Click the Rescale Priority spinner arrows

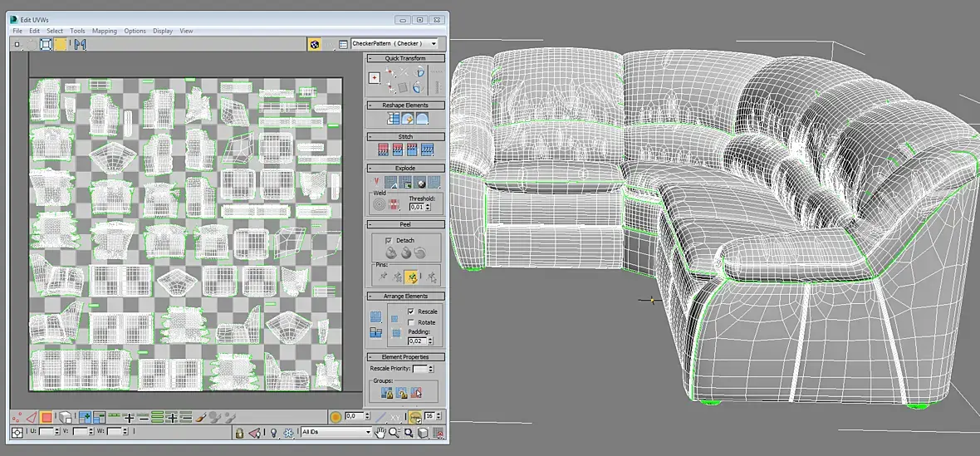pyautogui.click(x=431, y=369)
